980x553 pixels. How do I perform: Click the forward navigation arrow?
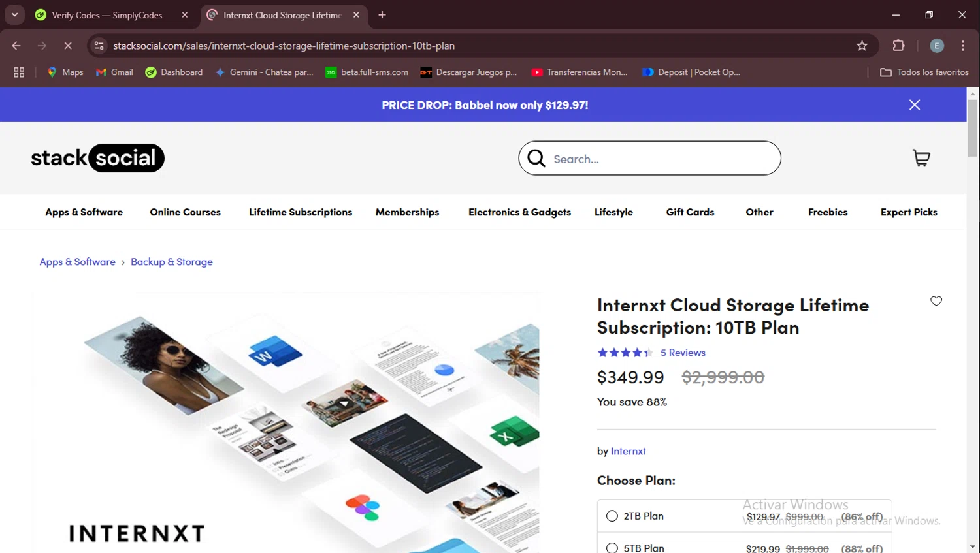coord(42,46)
